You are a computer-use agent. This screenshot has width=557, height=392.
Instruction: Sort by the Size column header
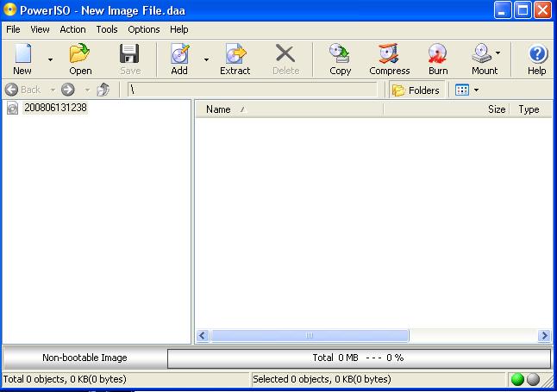click(x=447, y=109)
